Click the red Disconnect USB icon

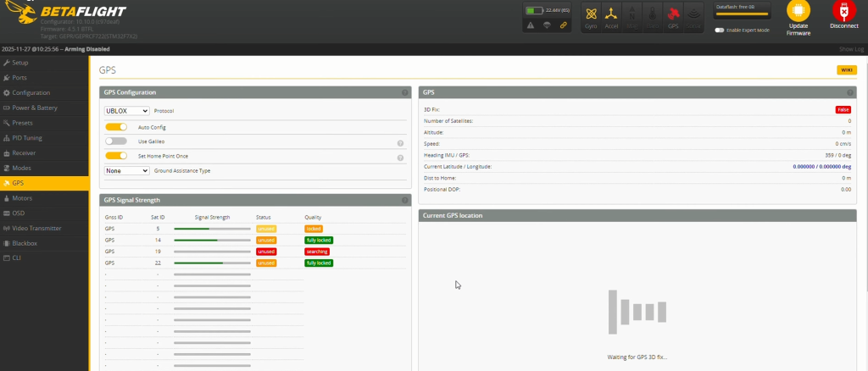[843, 11]
